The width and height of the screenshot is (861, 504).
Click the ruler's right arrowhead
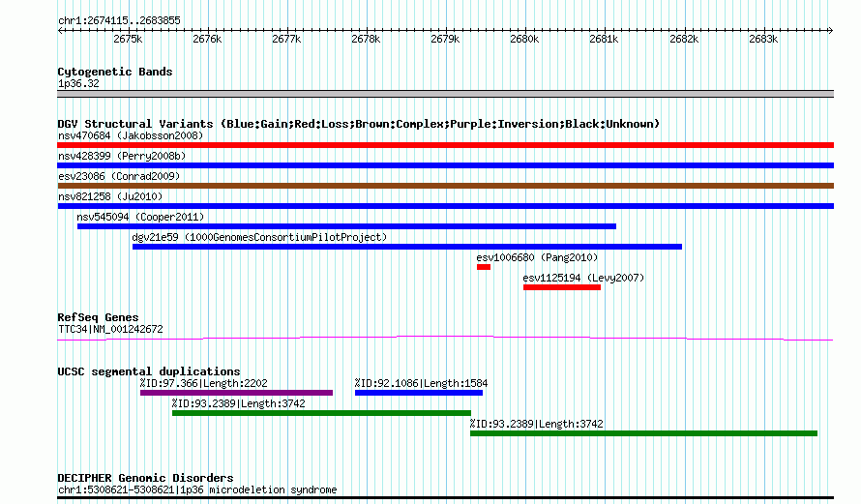click(831, 31)
